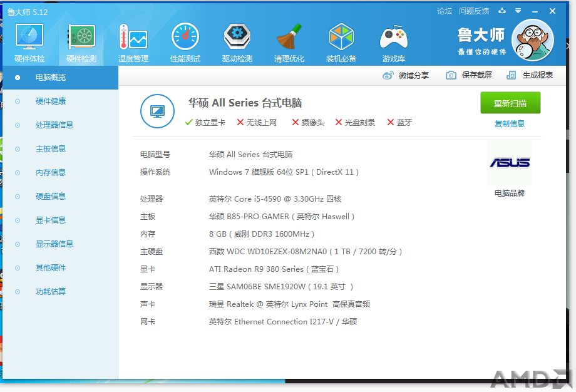The width and height of the screenshot is (576, 392).
Task: Open the title bar dropdown menu arrow
Action: (518, 11)
